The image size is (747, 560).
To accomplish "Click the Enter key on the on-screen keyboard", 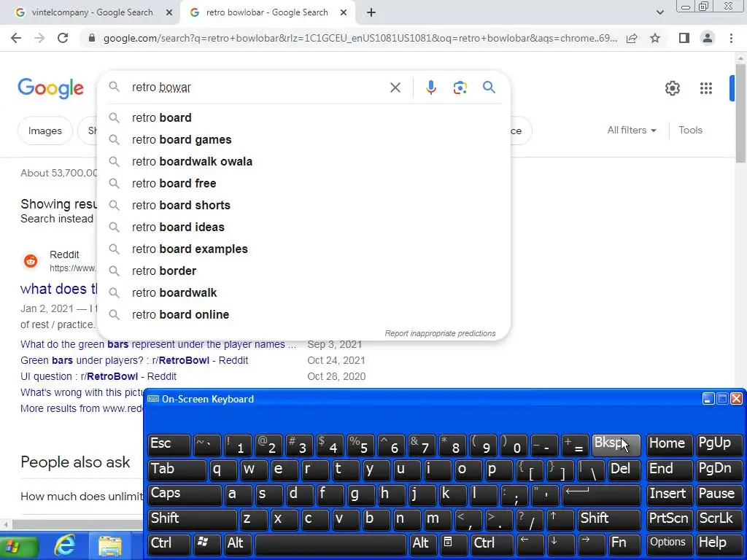I will [x=601, y=494].
